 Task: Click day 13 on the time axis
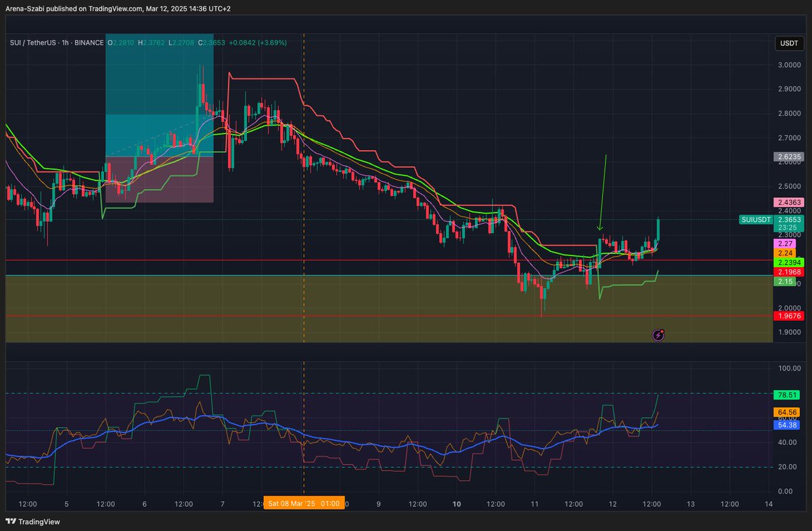click(x=691, y=504)
